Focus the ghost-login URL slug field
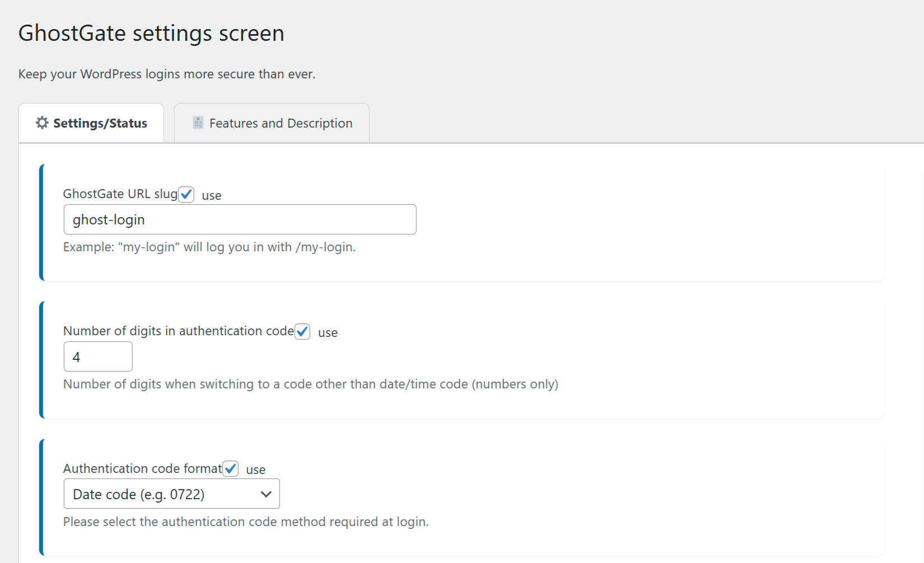This screenshot has width=924, height=563. click(240, 219)
